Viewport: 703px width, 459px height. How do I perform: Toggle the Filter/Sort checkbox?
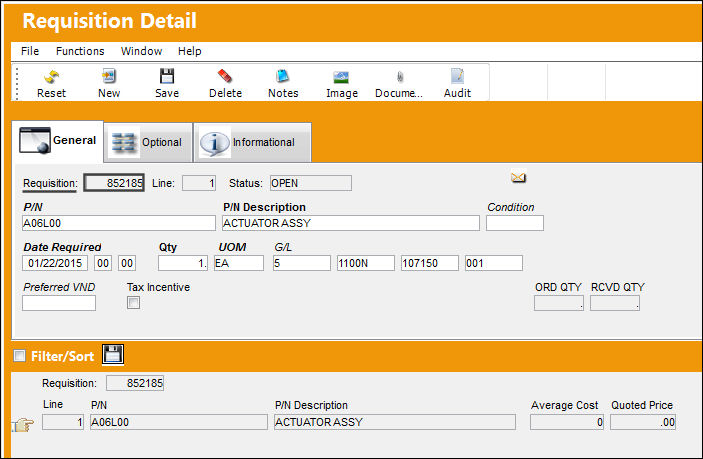pyautogui.click(x=19, y=356)
